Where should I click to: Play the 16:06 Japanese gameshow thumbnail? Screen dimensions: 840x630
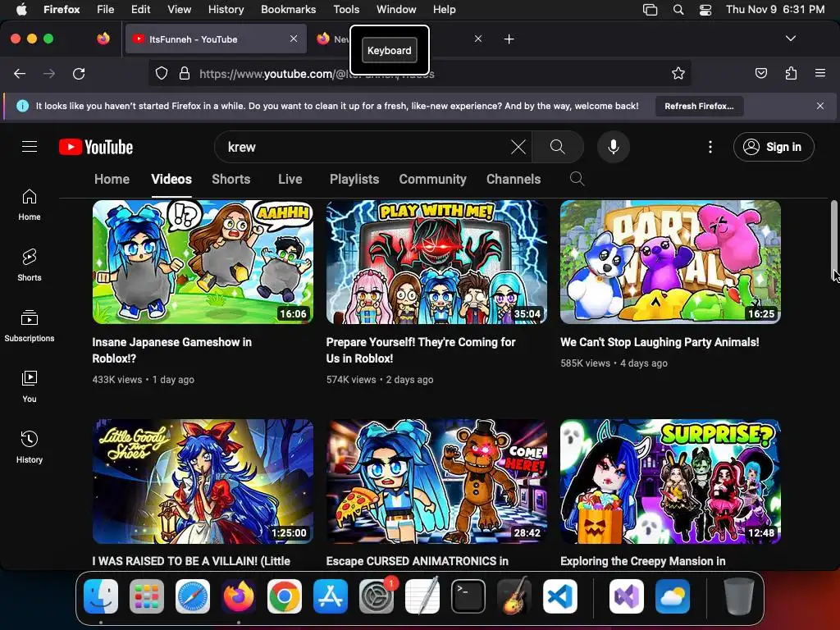coord(203,262)
